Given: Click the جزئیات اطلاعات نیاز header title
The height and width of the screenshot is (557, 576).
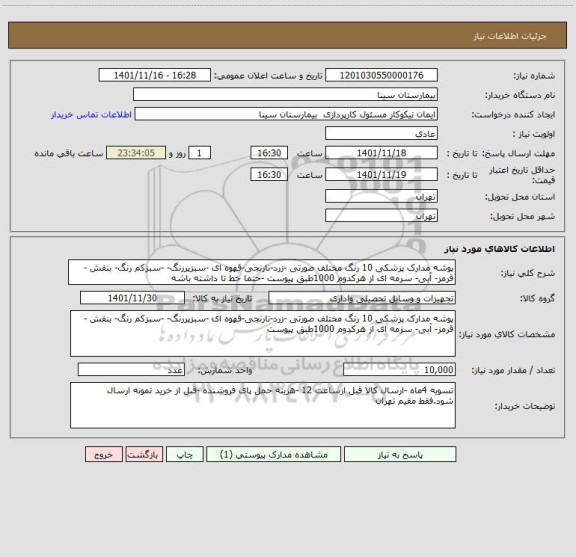Looking at the screenshot, I should (x=510, y=36).
